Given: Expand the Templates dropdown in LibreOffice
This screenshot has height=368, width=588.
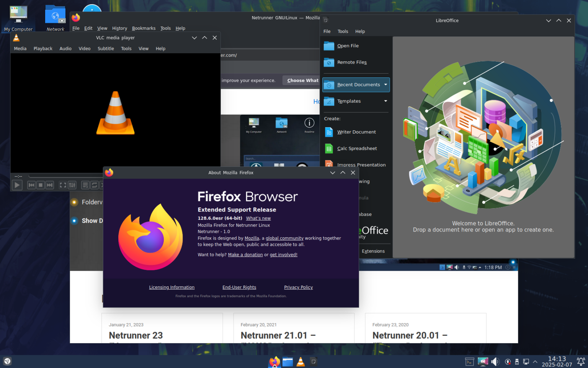Looking at the screenshot, I should point(385,101).
